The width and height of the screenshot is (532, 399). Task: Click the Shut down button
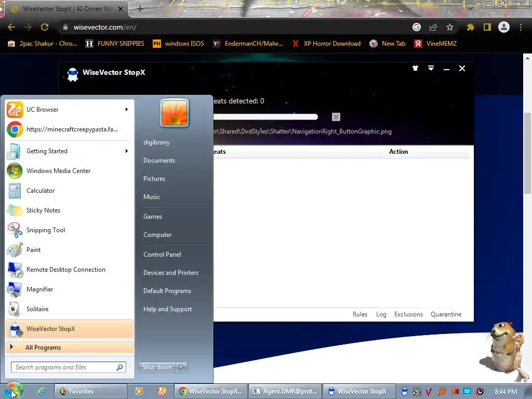157,367
